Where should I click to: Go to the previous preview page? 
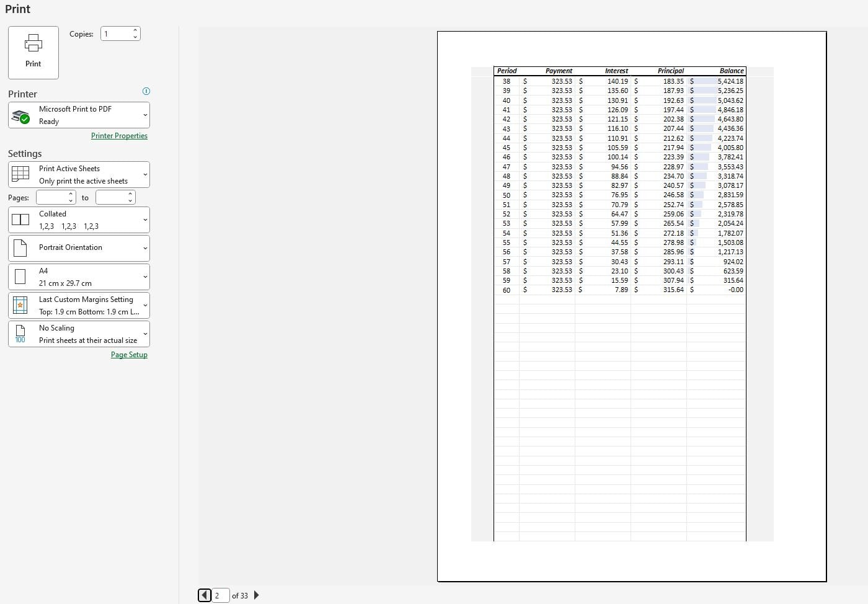click(x=205, y=595)
